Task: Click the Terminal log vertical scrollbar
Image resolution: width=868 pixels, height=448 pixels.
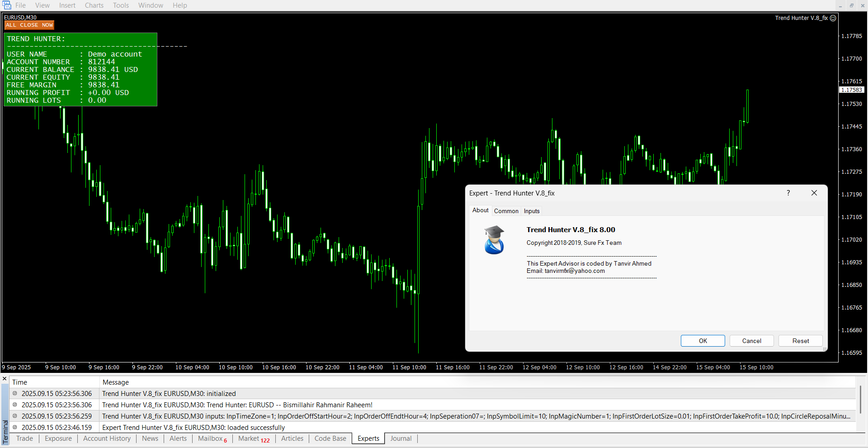Action: (x=861, y=399)
